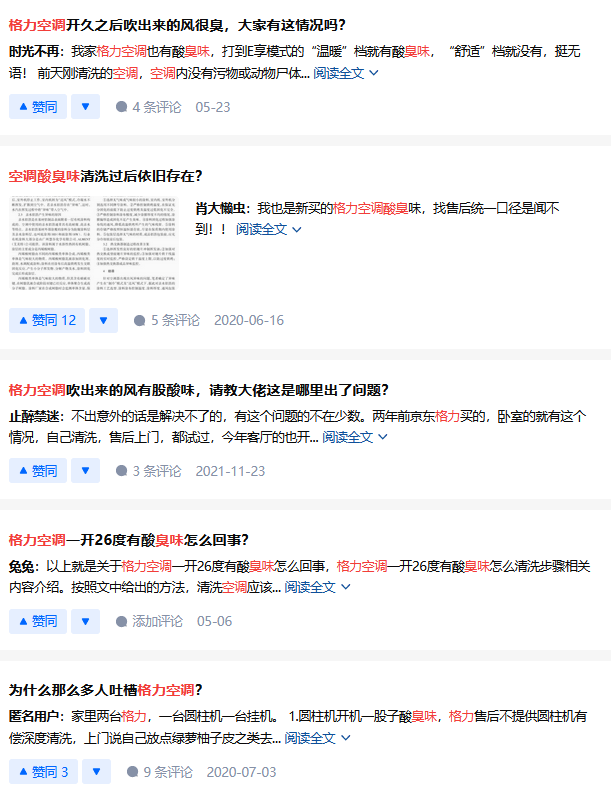View the document thumbnail in 肖大懒虫 answer

pos(94,243)
